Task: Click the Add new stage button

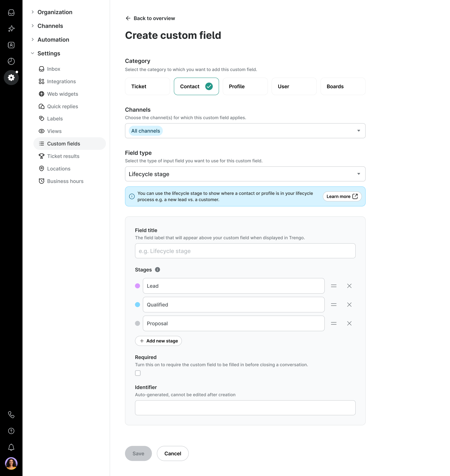Action: [158, 341]
